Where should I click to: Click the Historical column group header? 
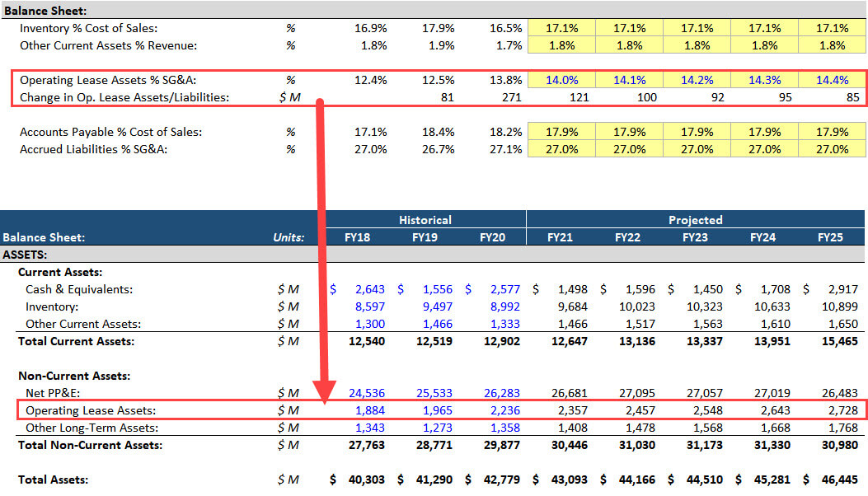click(x=425, y=220)
